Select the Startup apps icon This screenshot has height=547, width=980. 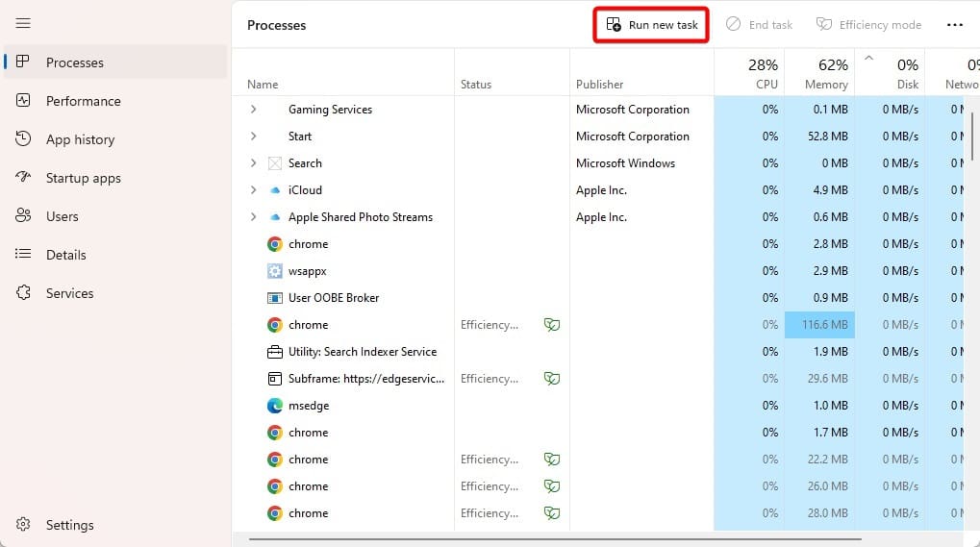pos(24,178)
